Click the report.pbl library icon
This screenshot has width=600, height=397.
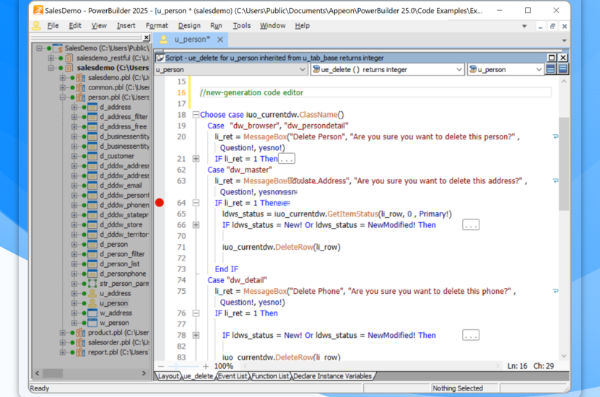[x=80, y=352]
